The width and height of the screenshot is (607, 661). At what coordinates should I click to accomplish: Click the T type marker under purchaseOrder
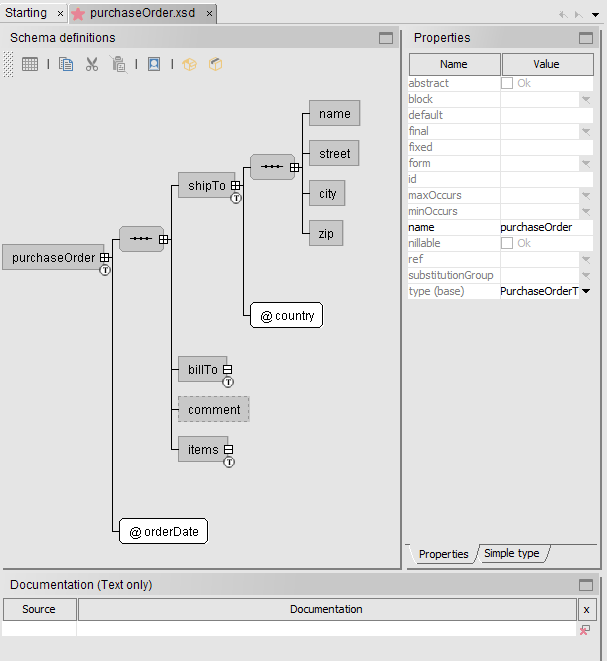click(x=105, y=270)
